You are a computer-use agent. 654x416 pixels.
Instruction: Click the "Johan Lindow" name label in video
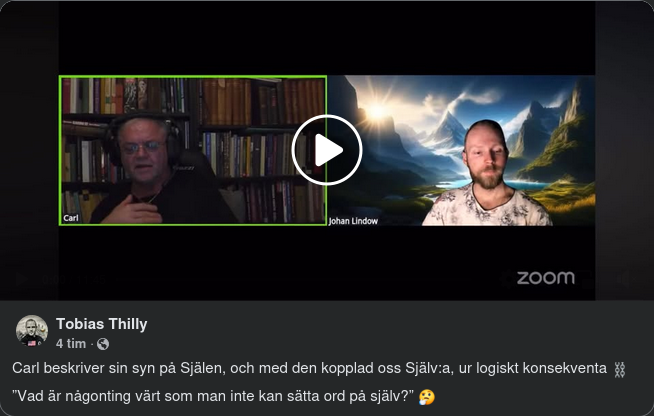pyautogui.click(x=353, y=221)
